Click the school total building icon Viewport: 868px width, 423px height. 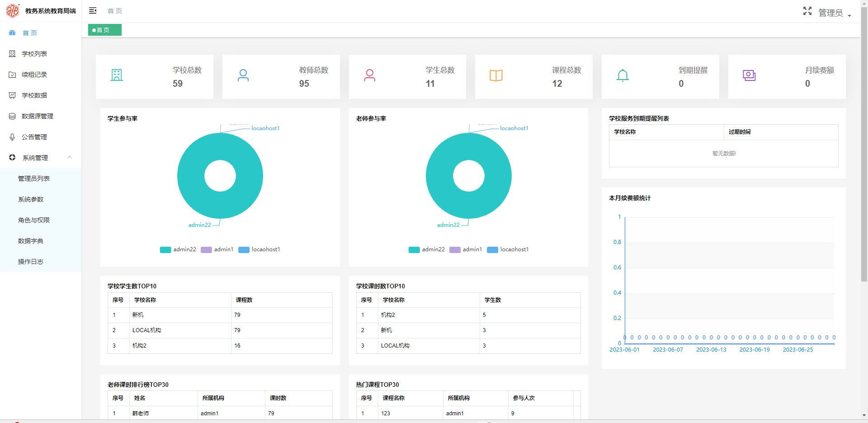(117, 75)
